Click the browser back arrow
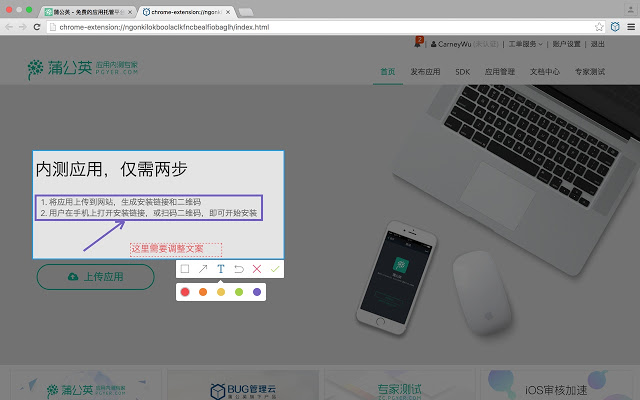Image resolution: width=640 pixels, height=400 pixels. click(9, 27)
